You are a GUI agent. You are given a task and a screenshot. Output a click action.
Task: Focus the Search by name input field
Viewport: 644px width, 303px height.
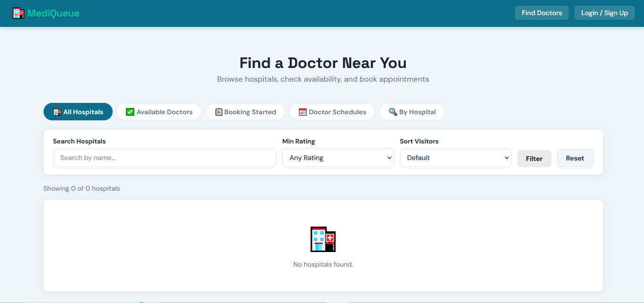point(165,158)
